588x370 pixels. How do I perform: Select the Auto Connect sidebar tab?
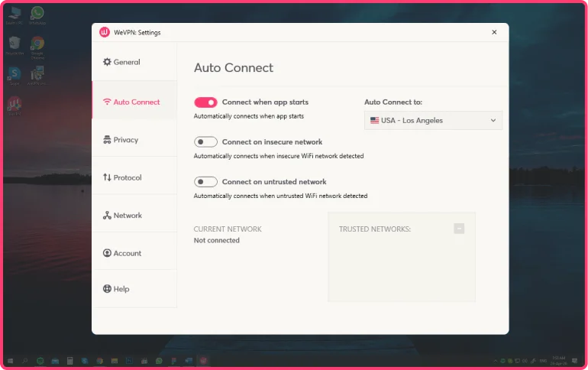134,102
